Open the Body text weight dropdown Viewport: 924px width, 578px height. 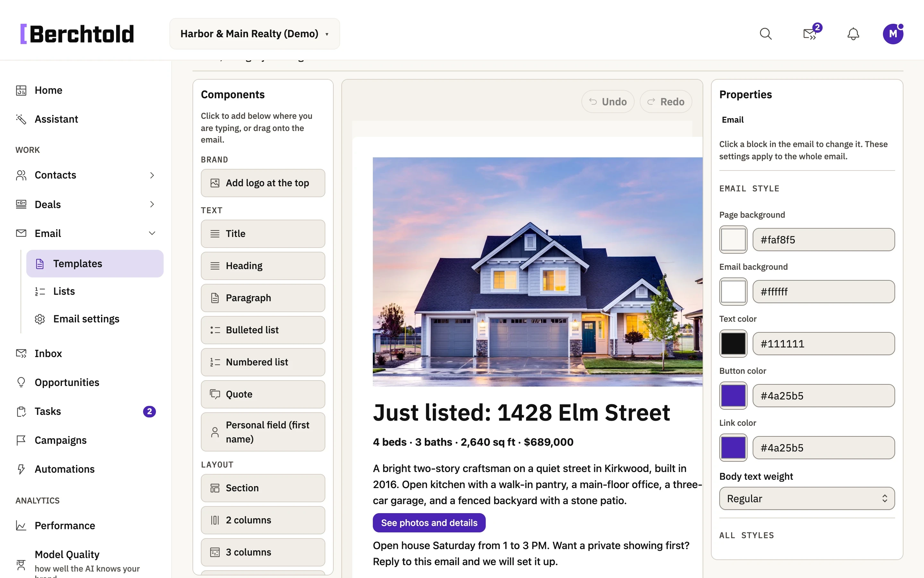click(807, 498)
